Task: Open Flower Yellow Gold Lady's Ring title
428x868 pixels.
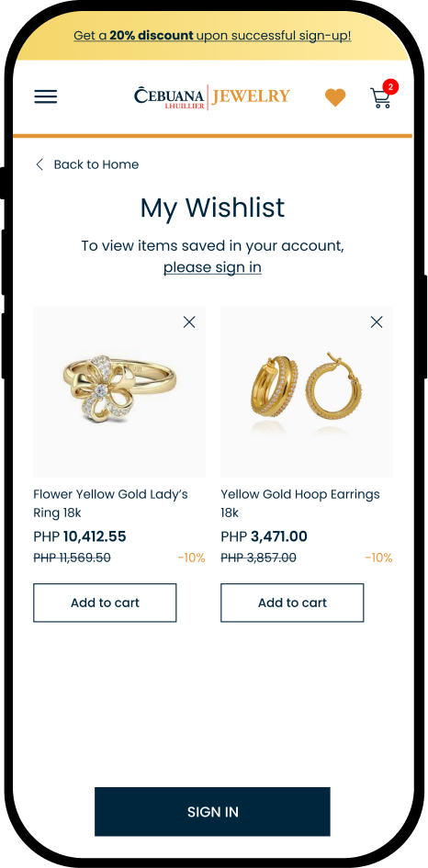Action: 111,503
